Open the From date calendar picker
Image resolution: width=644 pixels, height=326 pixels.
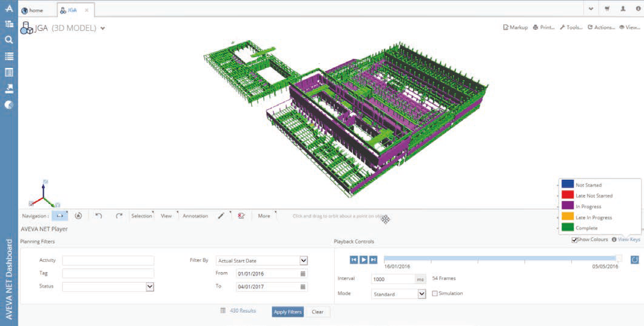point(303,273)
